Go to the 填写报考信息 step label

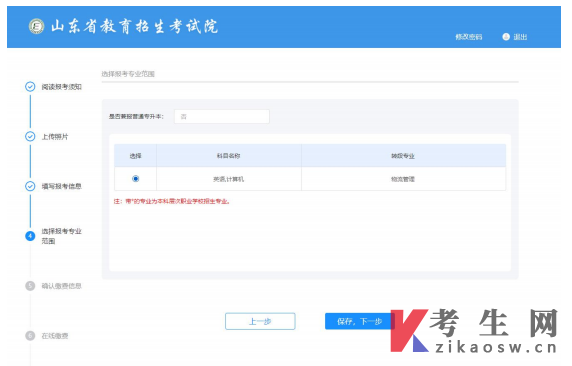[x=61, y=186]
